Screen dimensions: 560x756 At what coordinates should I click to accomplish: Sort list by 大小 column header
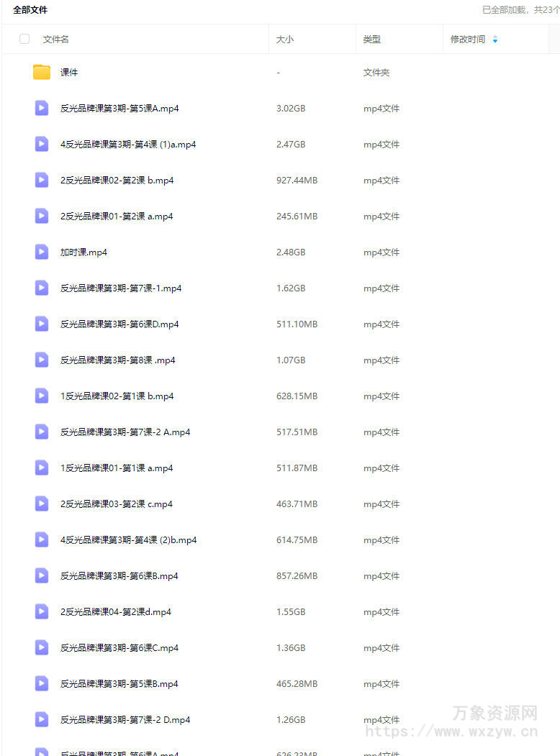pyautogui.click(x=284, y=40)
